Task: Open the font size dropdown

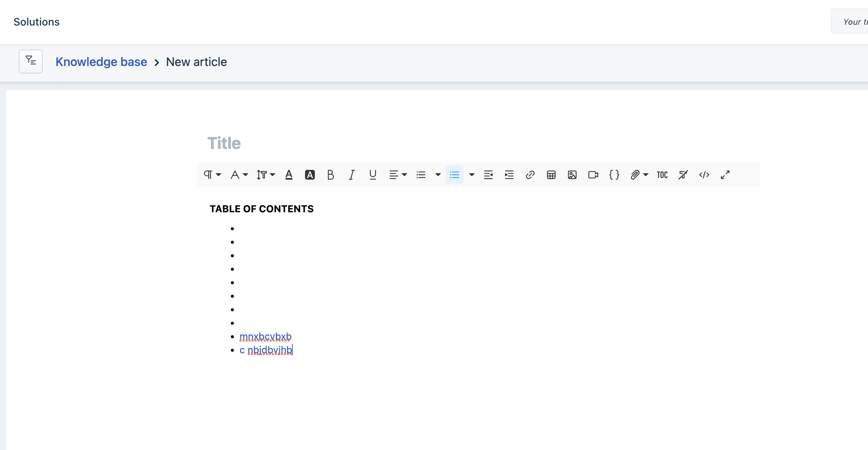Action: (265, 175)
